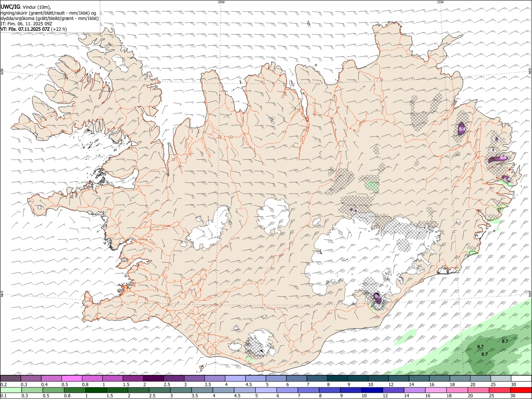This screenshot has height=399, width=532.
Task: Click the 'slydda/snjókoma (grátt/bleikt/grænt - mm/1klst)' line
Action: pos(49,18)
